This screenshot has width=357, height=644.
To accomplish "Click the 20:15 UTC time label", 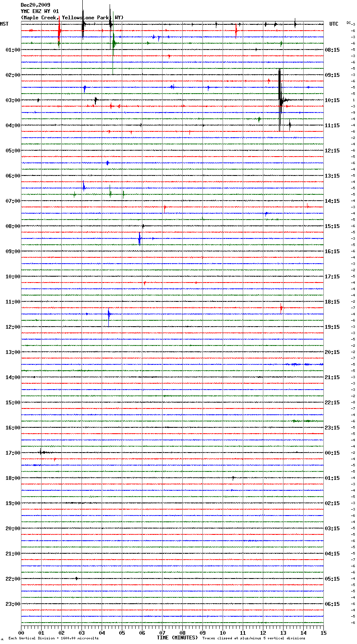I will pos(332,352).
